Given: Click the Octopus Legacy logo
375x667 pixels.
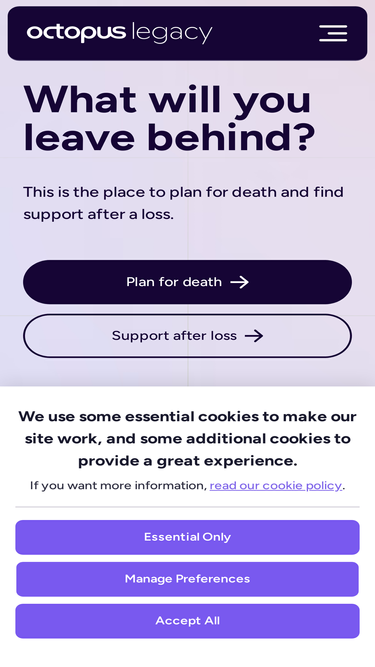Looking at the screenshot, I should tap(119, 33).
